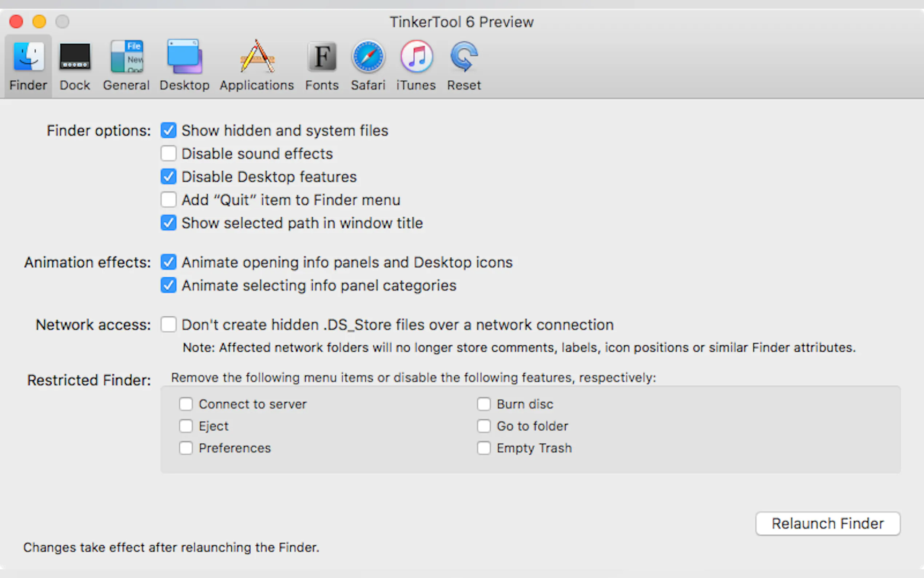Enable the Go to folder restriction
Viewport: 924px width, 578px height.
(x=484, y=426)
